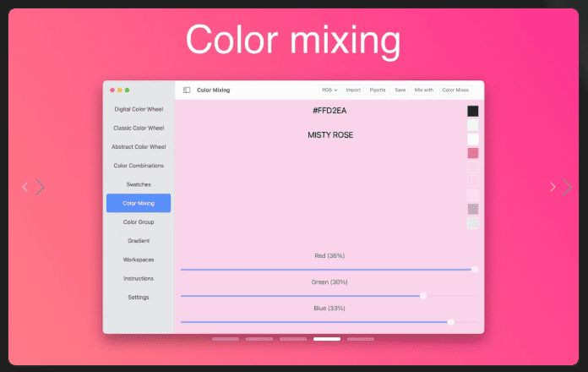The height and width of the screenshot is (372, 588).
Task: Switch to the Gradient section
Action: click(x=139, y=241)
